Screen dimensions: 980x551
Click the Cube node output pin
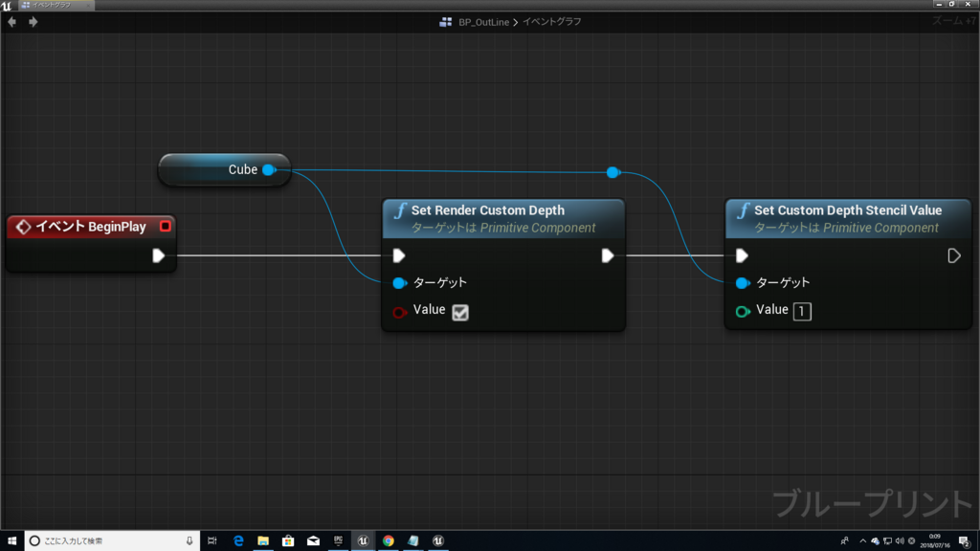[x=269, y=169]
